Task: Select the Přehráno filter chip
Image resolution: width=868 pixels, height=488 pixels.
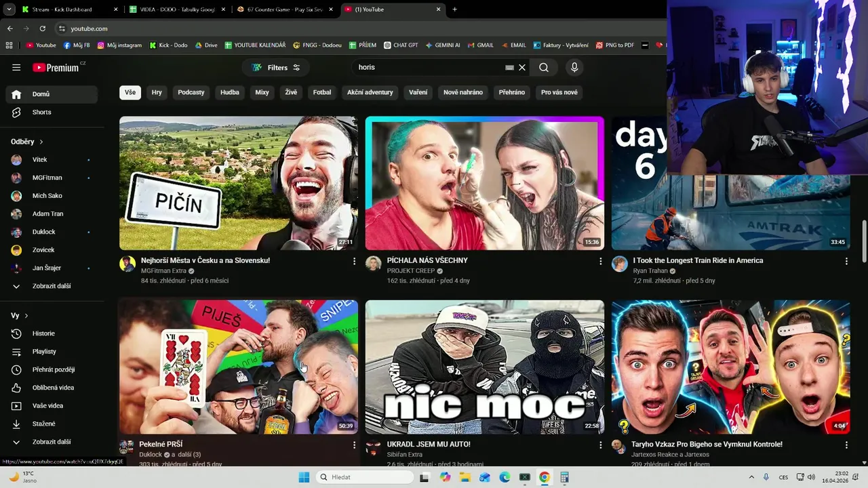Action: tap(512, 92)
